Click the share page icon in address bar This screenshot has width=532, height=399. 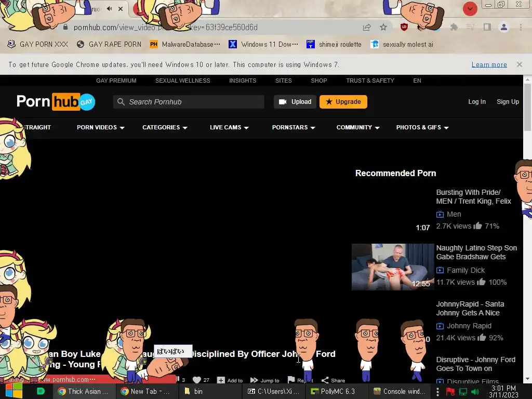point(366,27)
